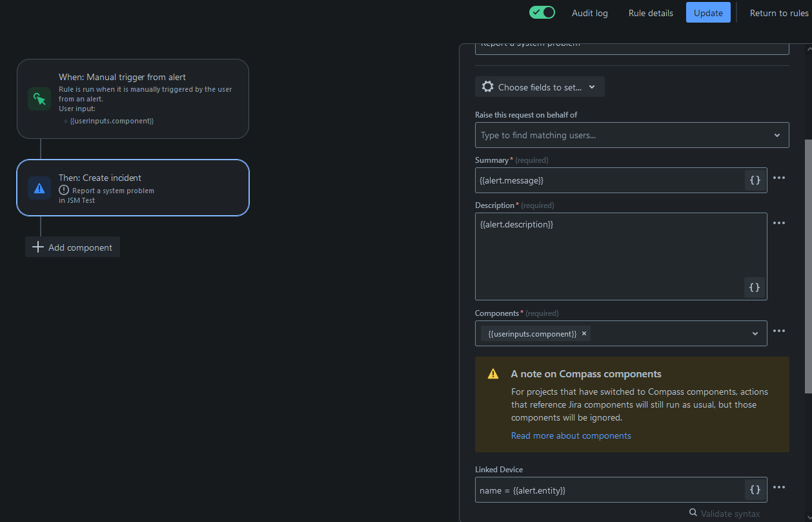Open the Audit log tab
The height and width of the screenshot is (522, 812).
point(590,13)
